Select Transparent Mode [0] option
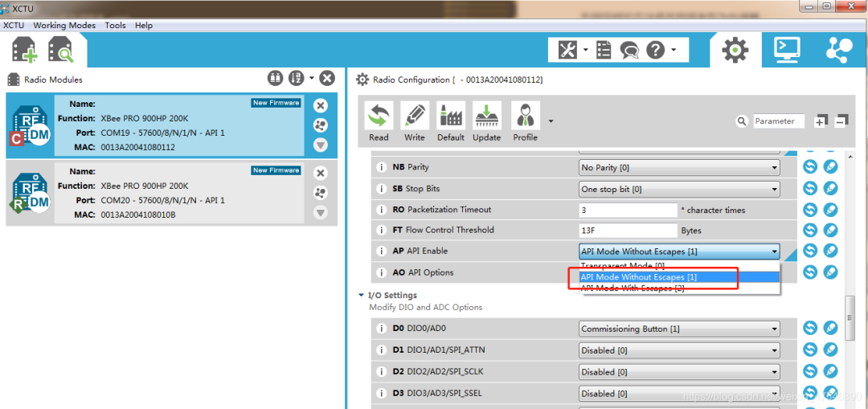The width and height of the screenshot is (868, 409). (679, 266)
